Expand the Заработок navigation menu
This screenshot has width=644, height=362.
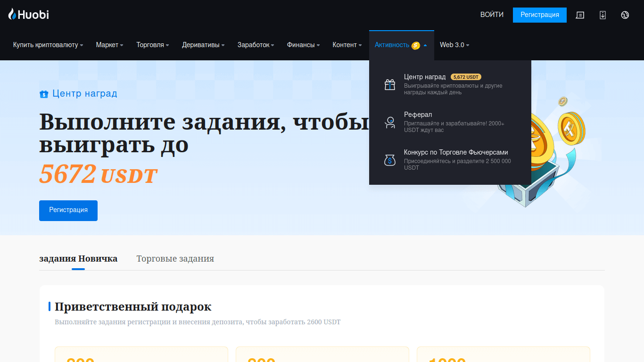click(256, 45)
